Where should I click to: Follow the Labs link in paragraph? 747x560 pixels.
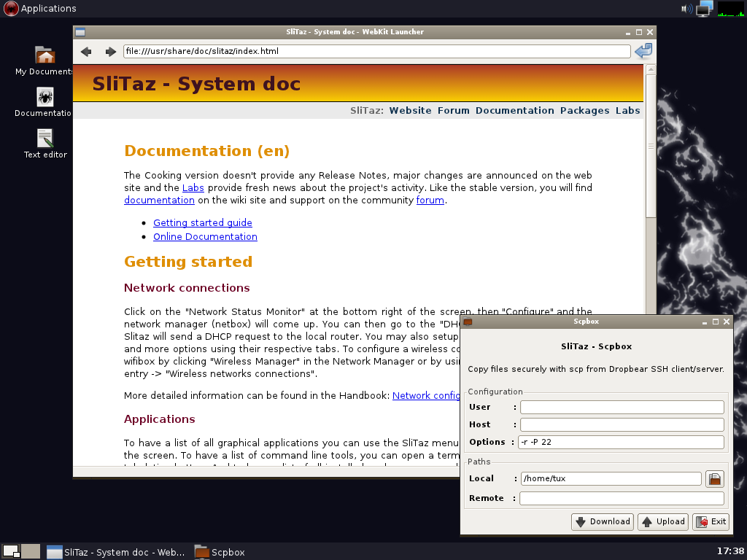[193, 187]
